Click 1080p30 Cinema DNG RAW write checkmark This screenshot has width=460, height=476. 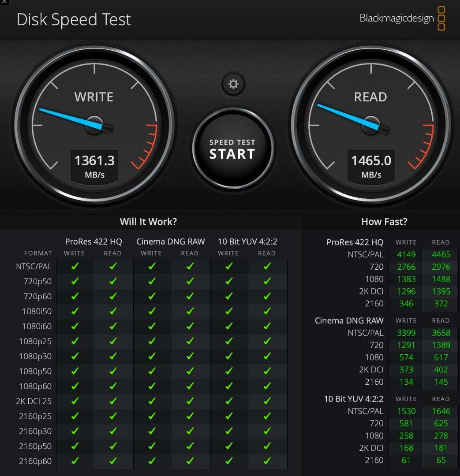tap(152, 356)
